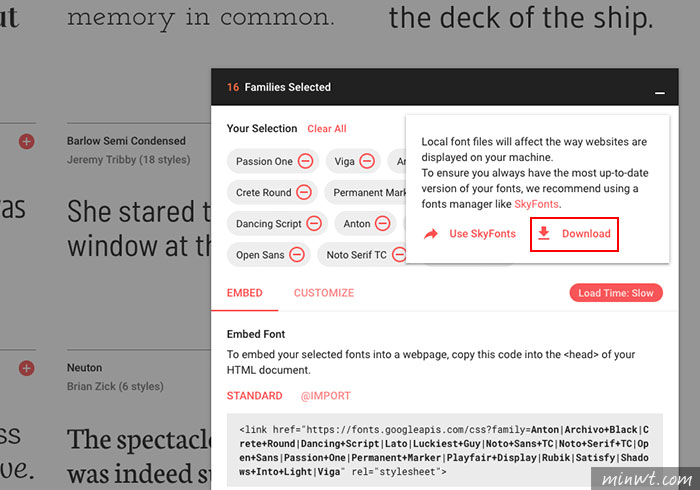Click 'The spectacle' Neuton preview text
The width and height of the screenshot is (700, 490).
139,457
